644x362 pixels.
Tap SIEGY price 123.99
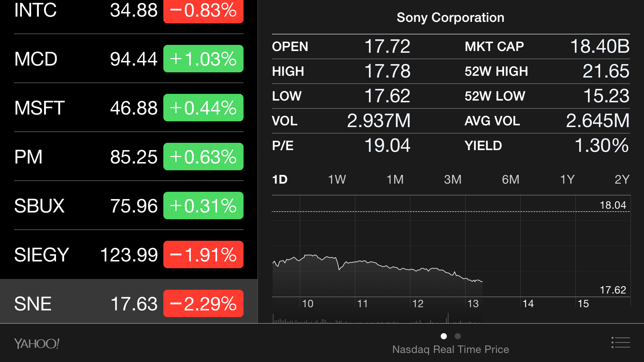pos(129,255)
